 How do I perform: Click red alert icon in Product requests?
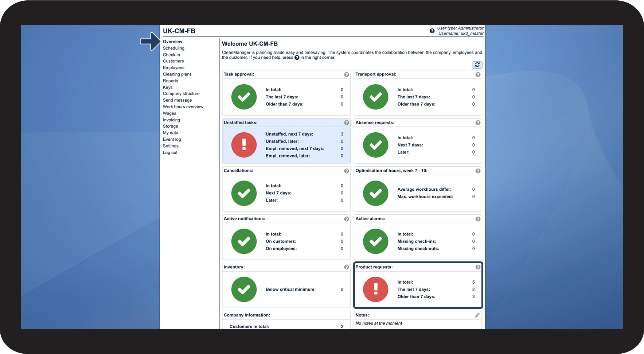tap(375, 289)
